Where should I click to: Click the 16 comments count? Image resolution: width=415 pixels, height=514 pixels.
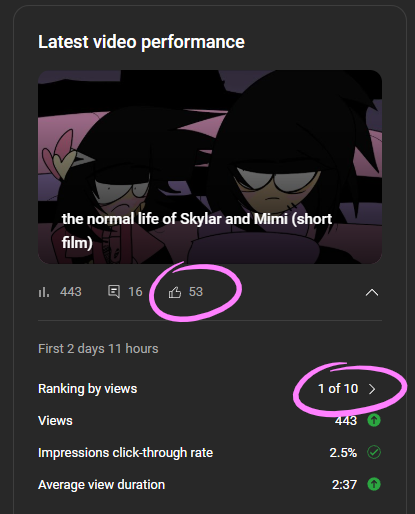pos(135,292)
